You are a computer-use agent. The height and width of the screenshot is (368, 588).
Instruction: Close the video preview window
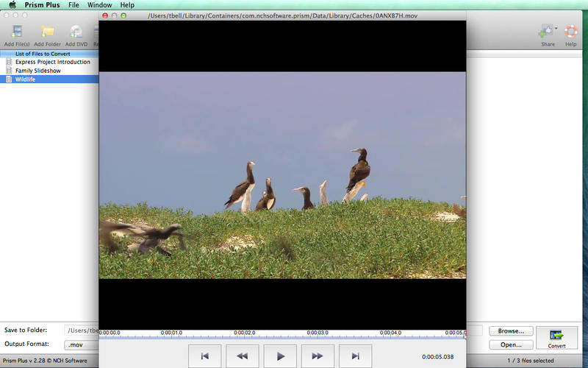click(105, 15)
